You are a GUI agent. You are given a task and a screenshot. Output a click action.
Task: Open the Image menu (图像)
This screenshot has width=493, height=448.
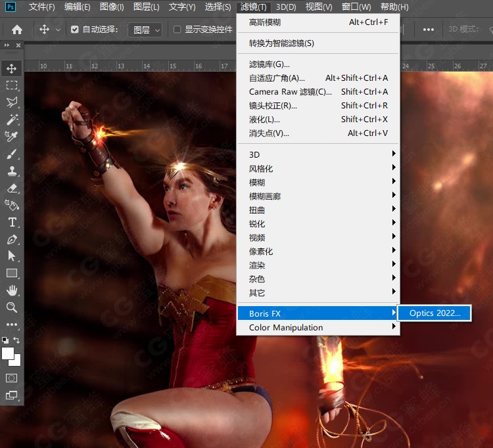click(112, 7)
